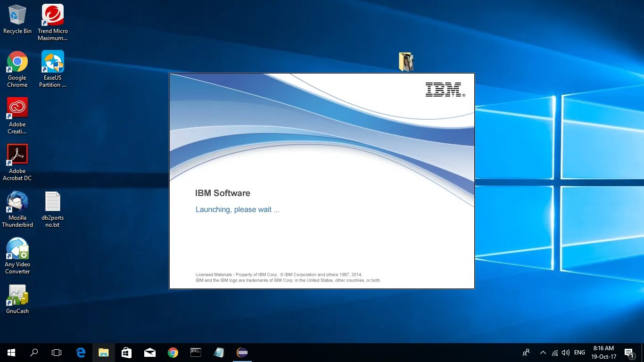Select the Trend Micro Maximum Security shortcut
Image resolution: width=644 pixels, height=362 pixels.
pyautogui.click(x=53, y=23)
